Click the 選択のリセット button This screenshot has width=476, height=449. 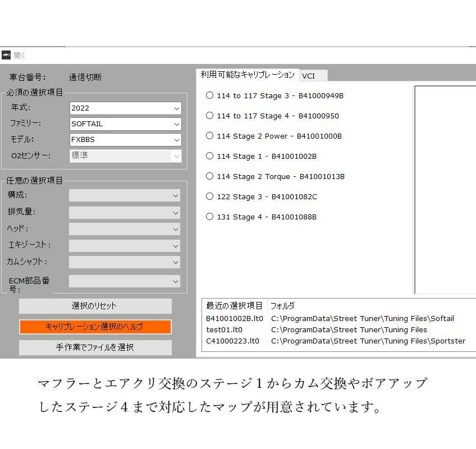click(x=95, y=306)
